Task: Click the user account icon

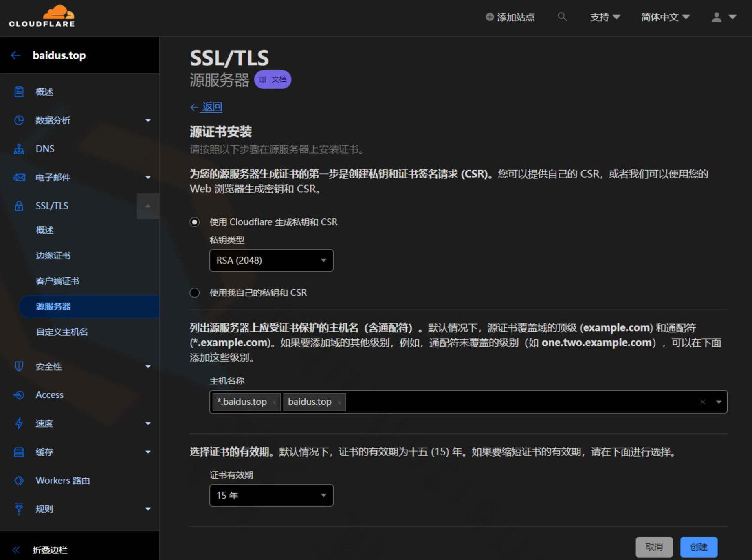Action: point(717,17)
